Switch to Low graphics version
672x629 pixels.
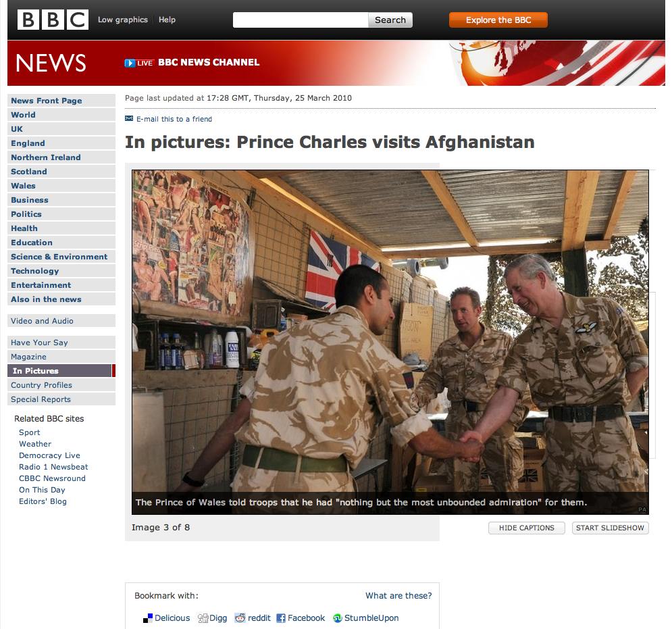[122, 20]
